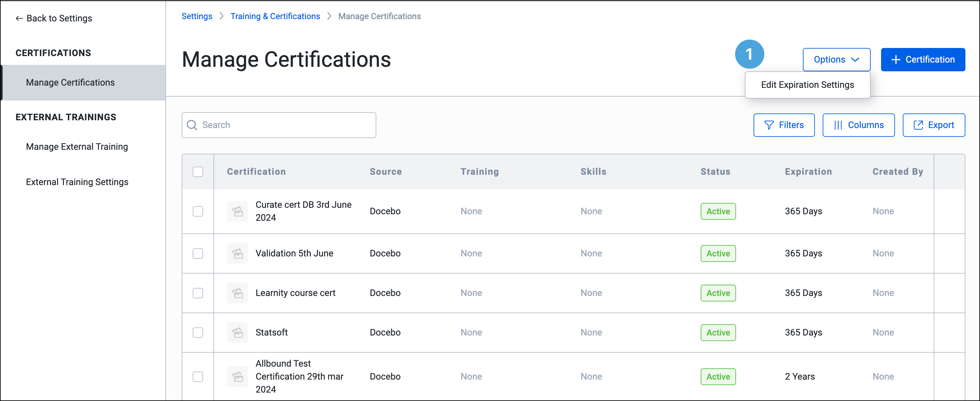Check the Allbound Test Certification row checkbox
Viewport: 980px width, 401px height.
[198, 377]
